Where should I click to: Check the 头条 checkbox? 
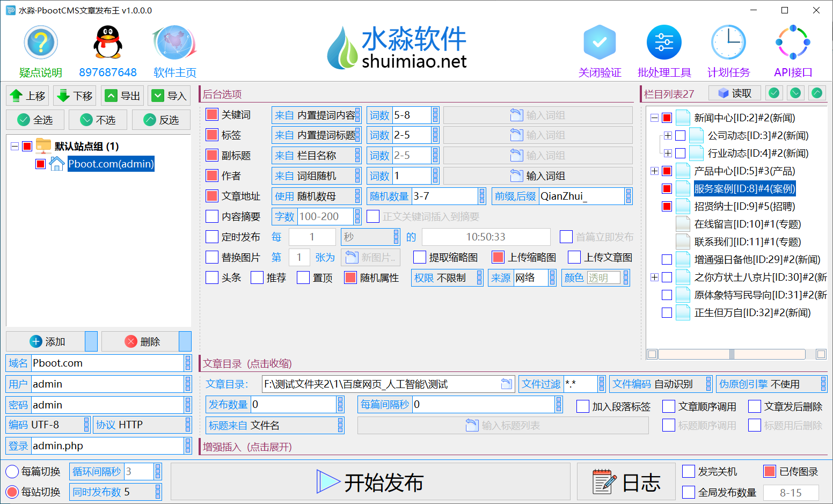[x=212, y=277]
